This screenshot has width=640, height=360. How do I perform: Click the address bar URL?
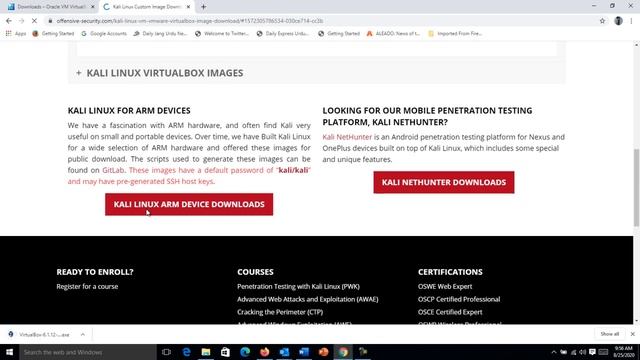[x=190, y=21]
